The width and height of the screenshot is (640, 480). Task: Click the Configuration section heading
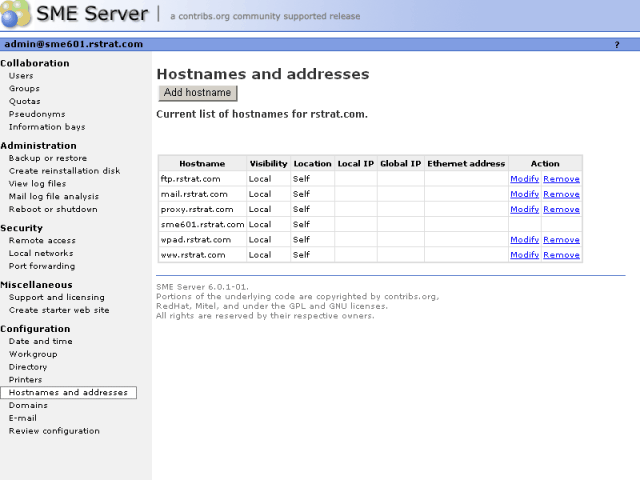(35, 329)
